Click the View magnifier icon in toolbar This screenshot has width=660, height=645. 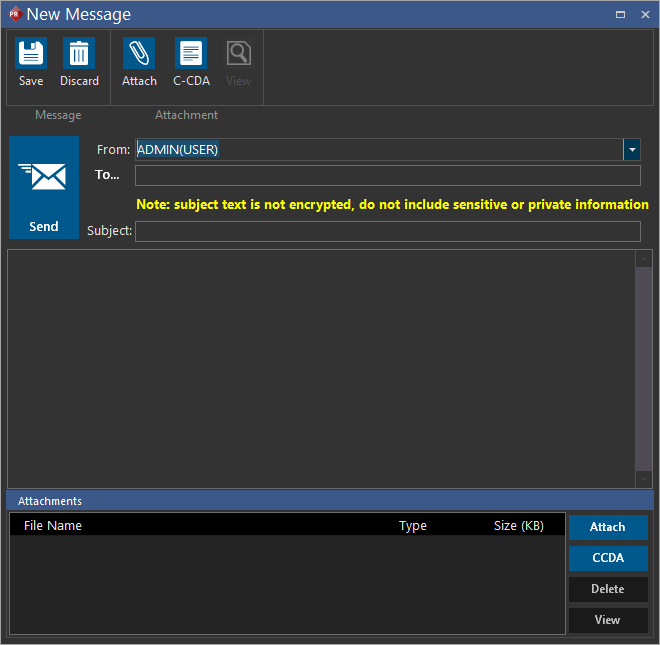point(239,54)
